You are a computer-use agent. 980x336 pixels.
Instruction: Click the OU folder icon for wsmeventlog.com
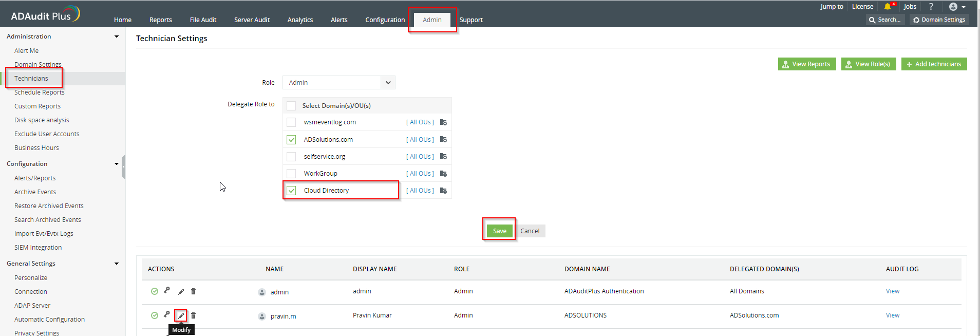[x=443, y=122]
